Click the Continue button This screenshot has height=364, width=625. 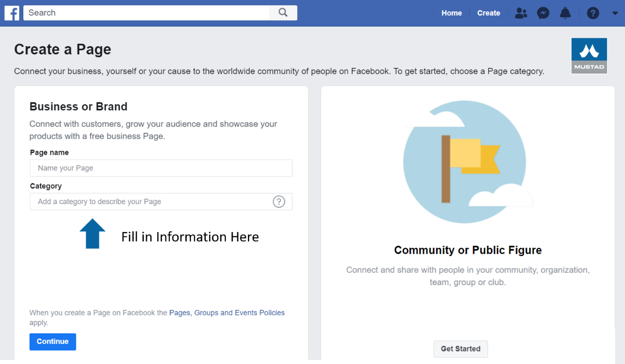tap(53, 342)
